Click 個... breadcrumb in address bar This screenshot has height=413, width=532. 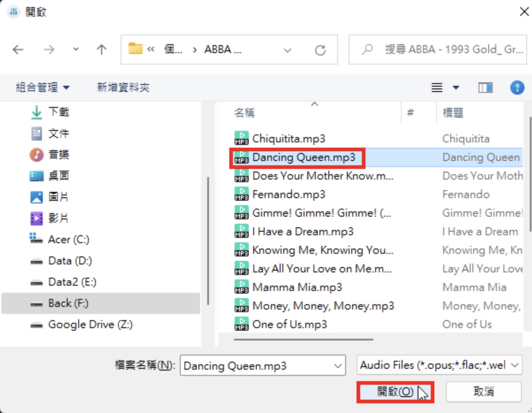[173, 50]
